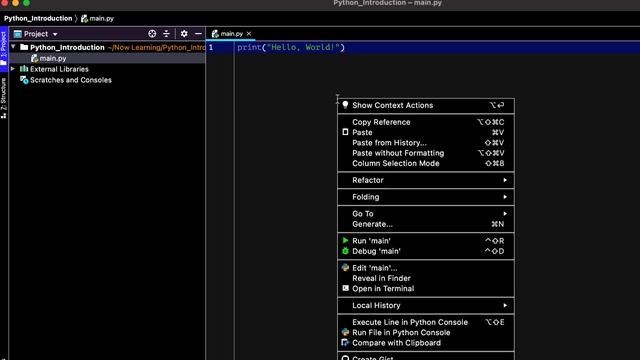Viewport: 640px width, 360px height.
Task: Click the green Debug bug icon
Action: pyautogui.click(x=345, y=251)
